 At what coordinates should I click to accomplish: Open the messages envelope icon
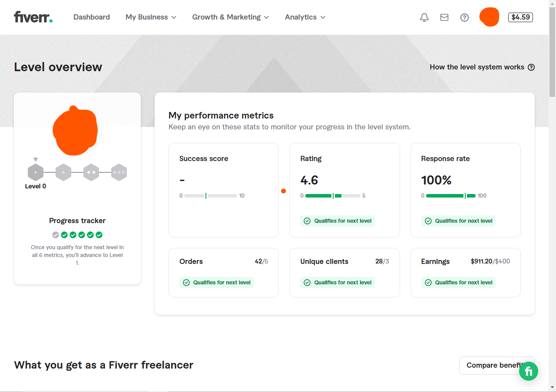[444, 17]
